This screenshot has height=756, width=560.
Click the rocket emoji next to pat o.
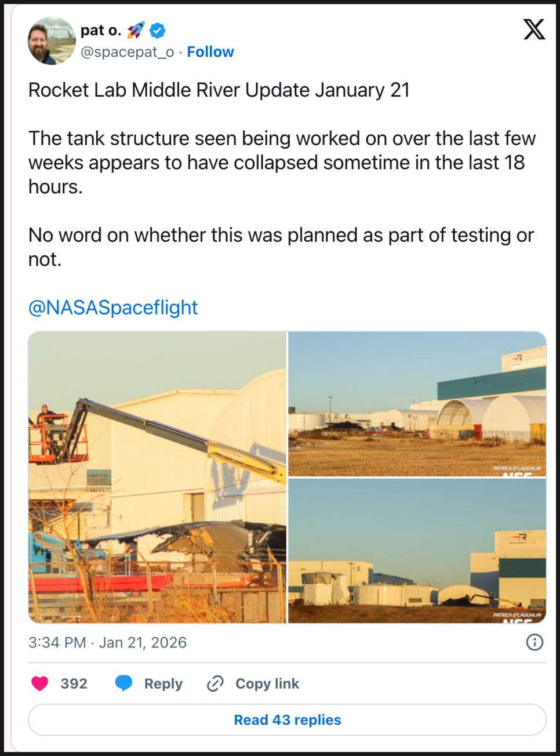[136, 30]
